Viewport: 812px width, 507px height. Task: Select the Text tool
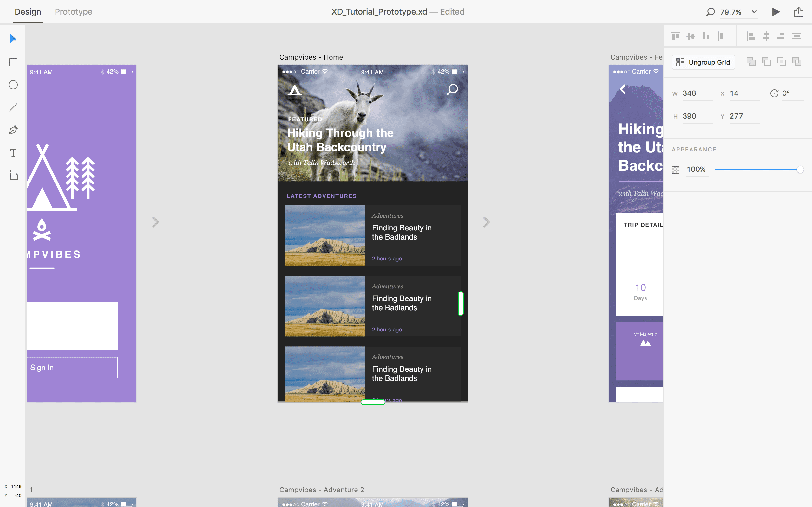coord(13,153)
